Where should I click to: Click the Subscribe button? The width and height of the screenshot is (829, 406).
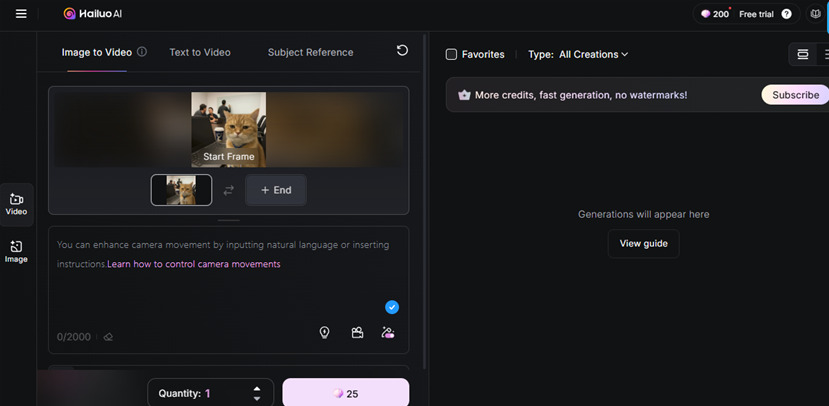795,95
